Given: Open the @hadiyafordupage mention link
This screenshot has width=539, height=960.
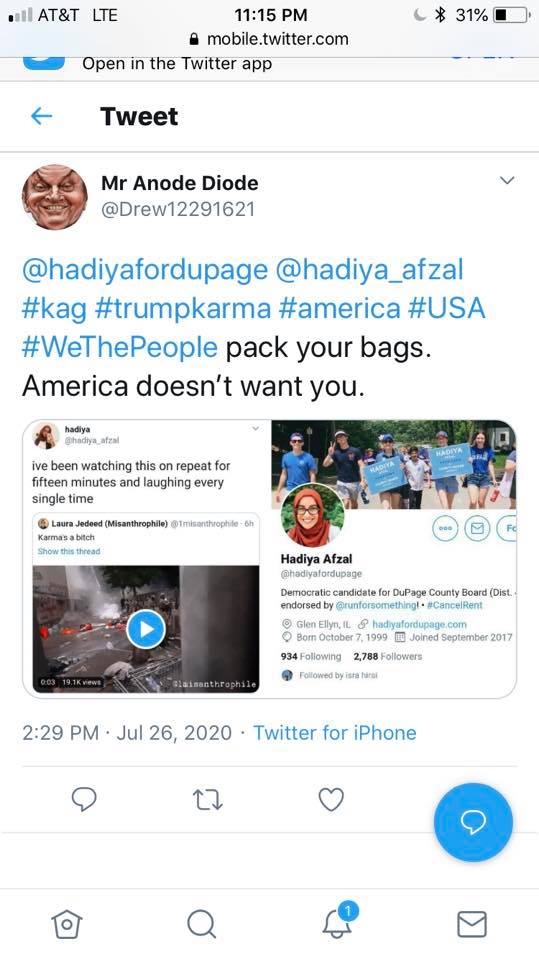Looking at the screenshot, I should pos(145,270).
